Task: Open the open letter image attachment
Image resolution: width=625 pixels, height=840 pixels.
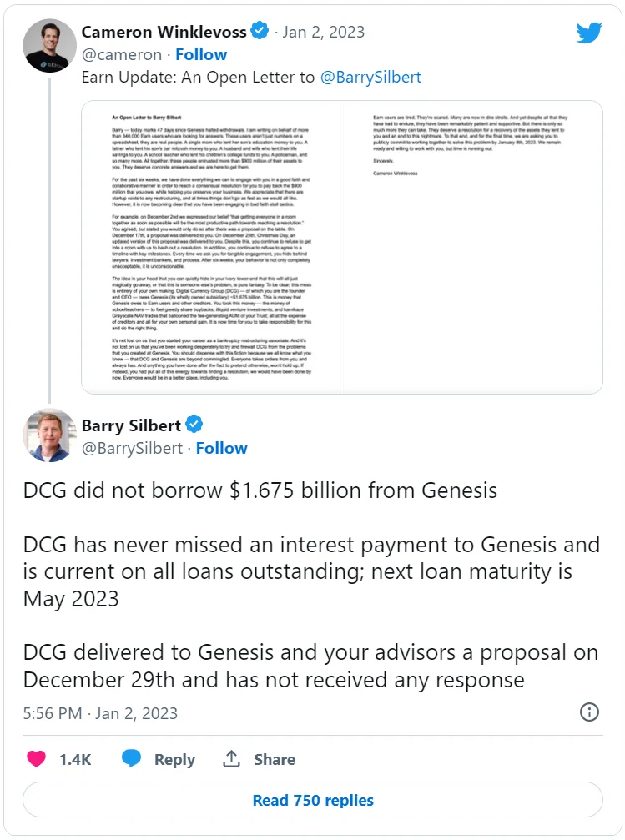Action: [x=342, y=247]
